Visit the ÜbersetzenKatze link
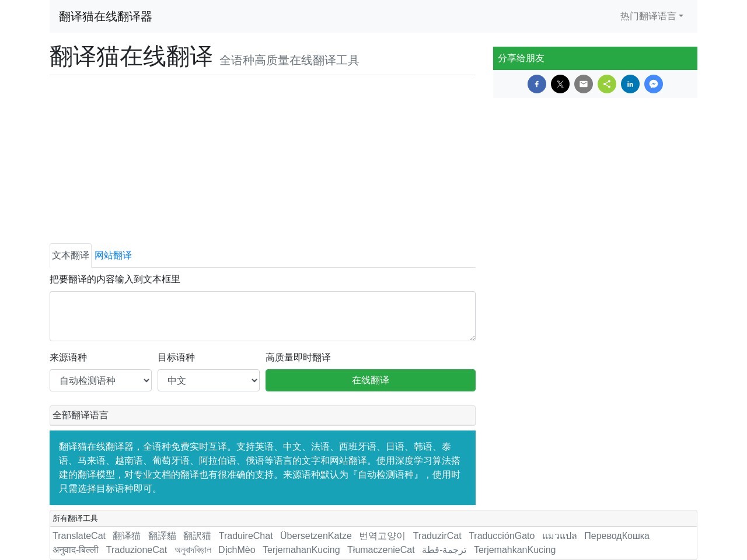 pos(316,535)
